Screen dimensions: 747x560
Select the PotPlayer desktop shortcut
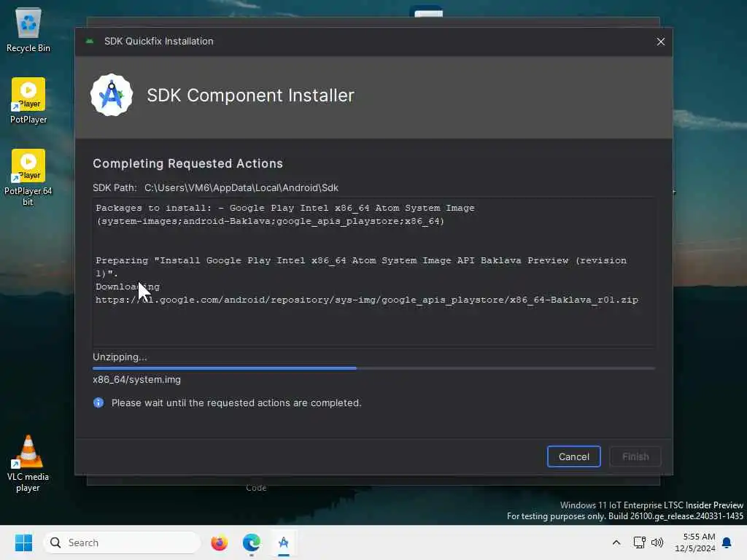28,101
